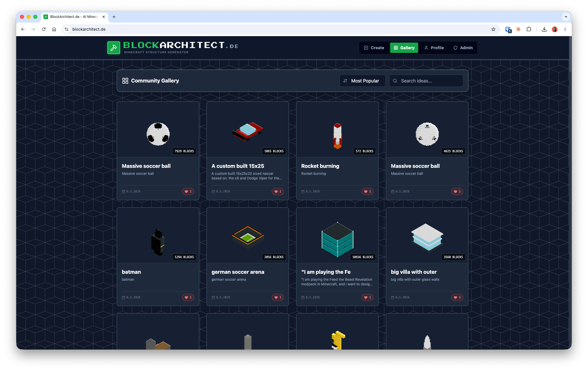
Task: Focus the Search ideas field
Action: click(426, 81)
